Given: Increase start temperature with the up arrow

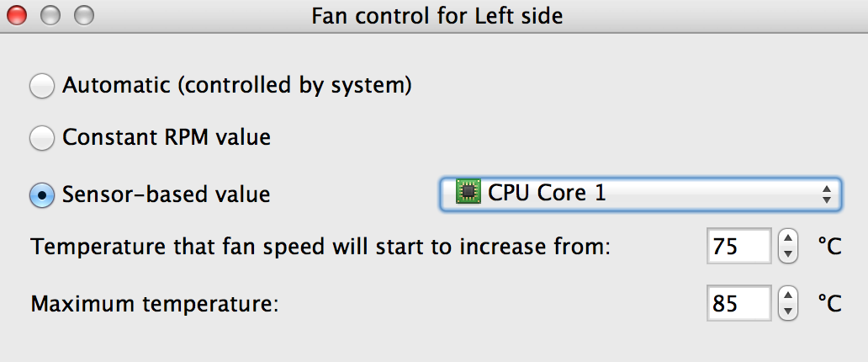Looking at the screenshot, I should click(787, 239).
